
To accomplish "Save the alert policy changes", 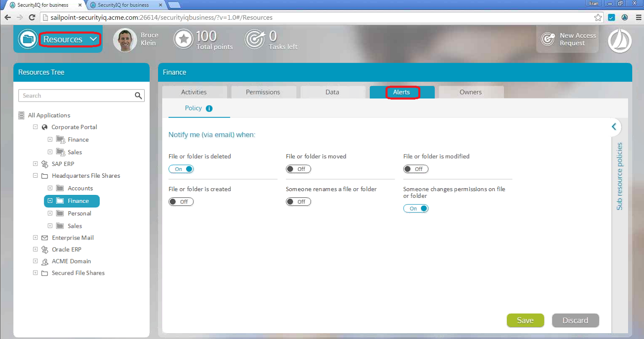I will (525, 321).
